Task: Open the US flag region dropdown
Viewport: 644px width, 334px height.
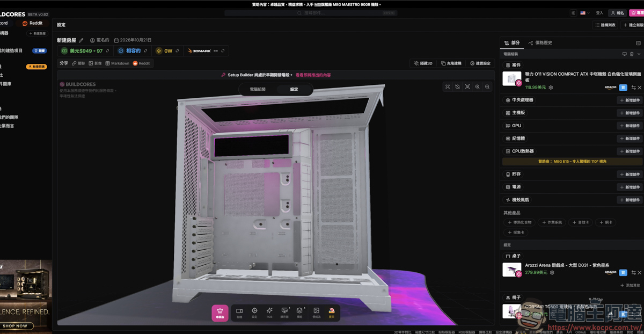Action: pyautogui.click(x=585, y=13)
